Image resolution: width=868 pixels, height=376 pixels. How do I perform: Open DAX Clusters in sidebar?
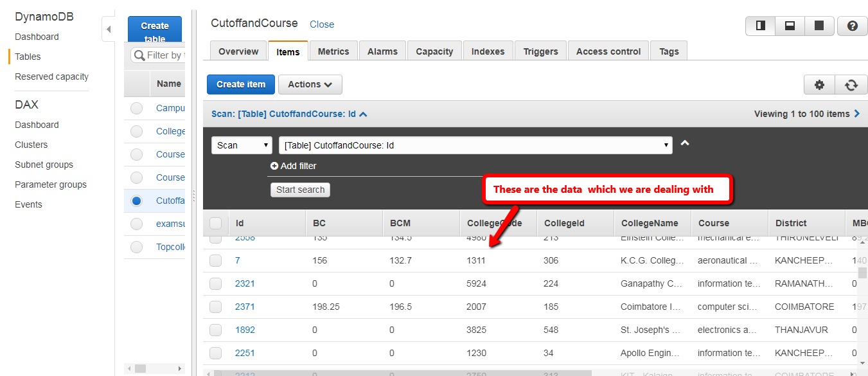pyautogui.click(x=31, y=145)
